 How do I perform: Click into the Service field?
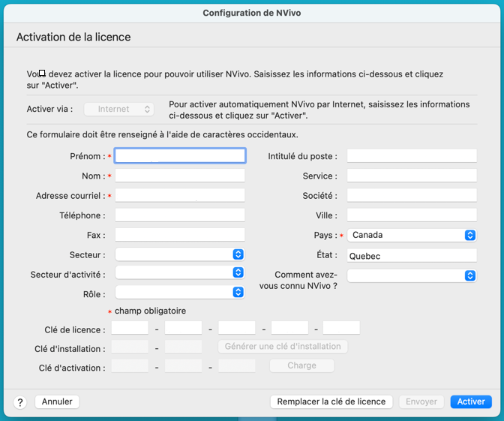(411, 176)
